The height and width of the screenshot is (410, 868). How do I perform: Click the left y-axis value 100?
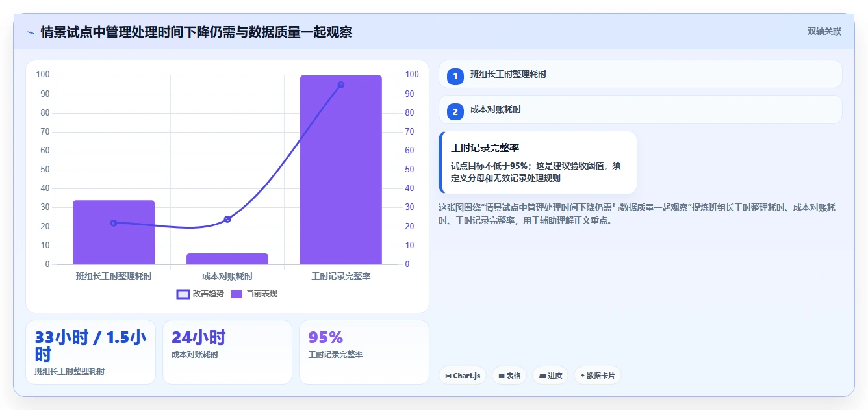(44, 75)
